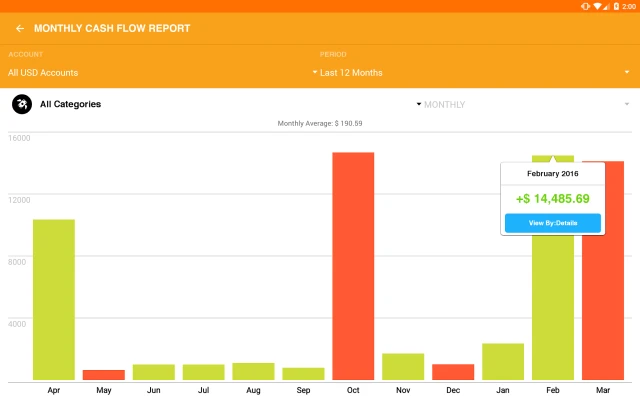Tap the Mar axis label
Image resolution: width=640 pixels, height=400 pixels.
[603, 390]
